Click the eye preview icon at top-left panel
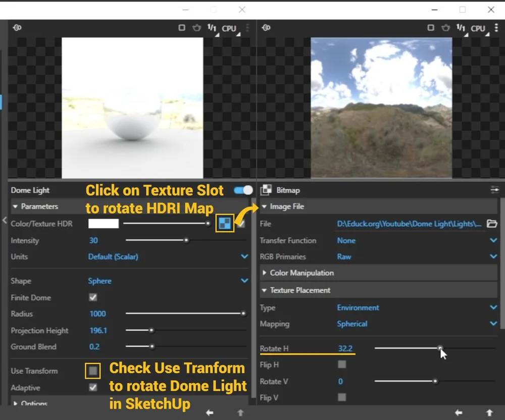The image size is (505, 420). tap(17, 28)
